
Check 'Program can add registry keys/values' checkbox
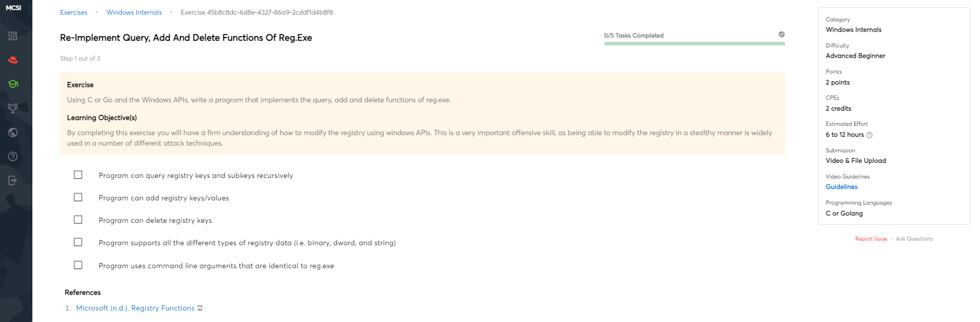click(x=78, y=197)
